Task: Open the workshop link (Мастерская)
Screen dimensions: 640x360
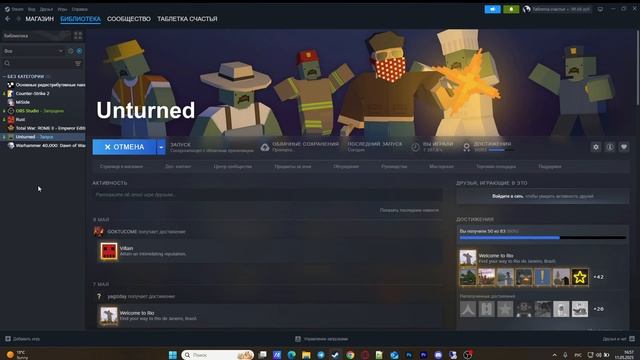Action: tap(441, 167)
